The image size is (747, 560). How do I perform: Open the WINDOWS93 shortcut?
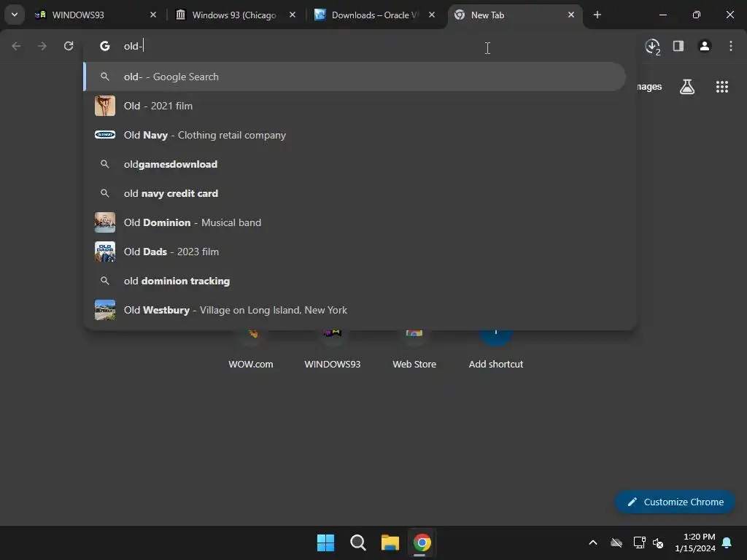pyautogui.click(x=333, y=350)
